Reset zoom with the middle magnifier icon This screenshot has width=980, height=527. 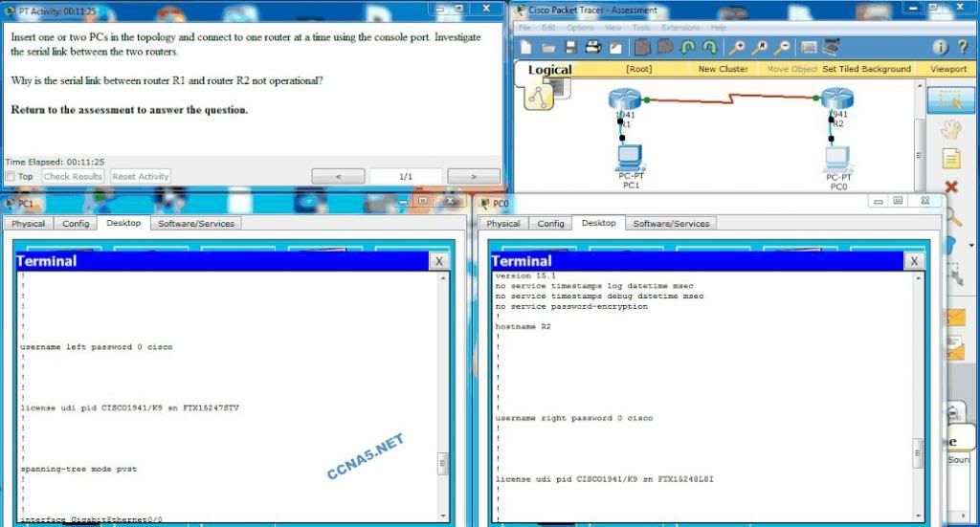760,47
